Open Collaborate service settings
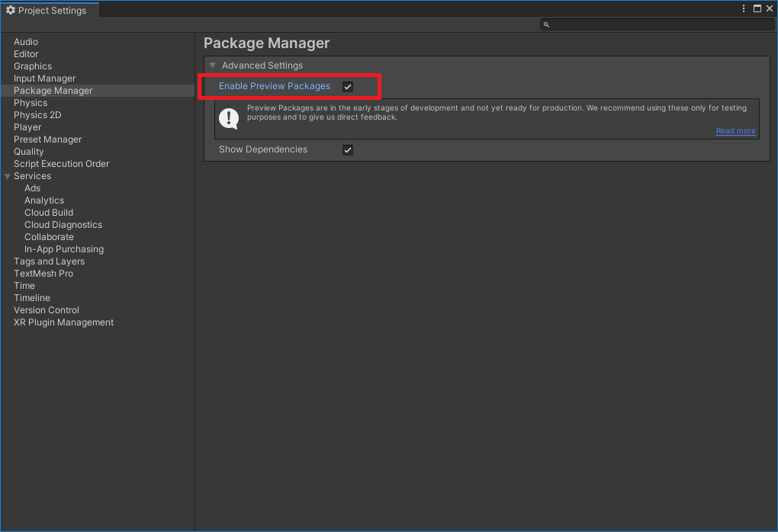The width and height of the screenshot is (778, 532). (49, 237)
